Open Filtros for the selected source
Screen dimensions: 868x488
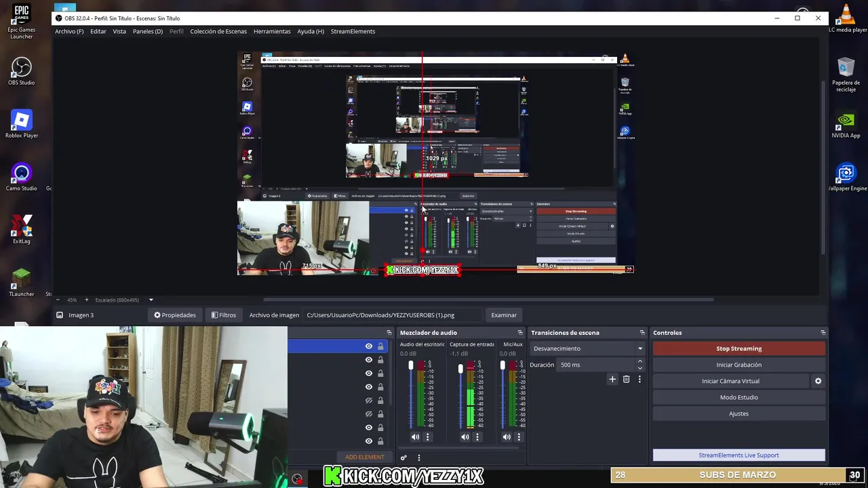(224, 315)
